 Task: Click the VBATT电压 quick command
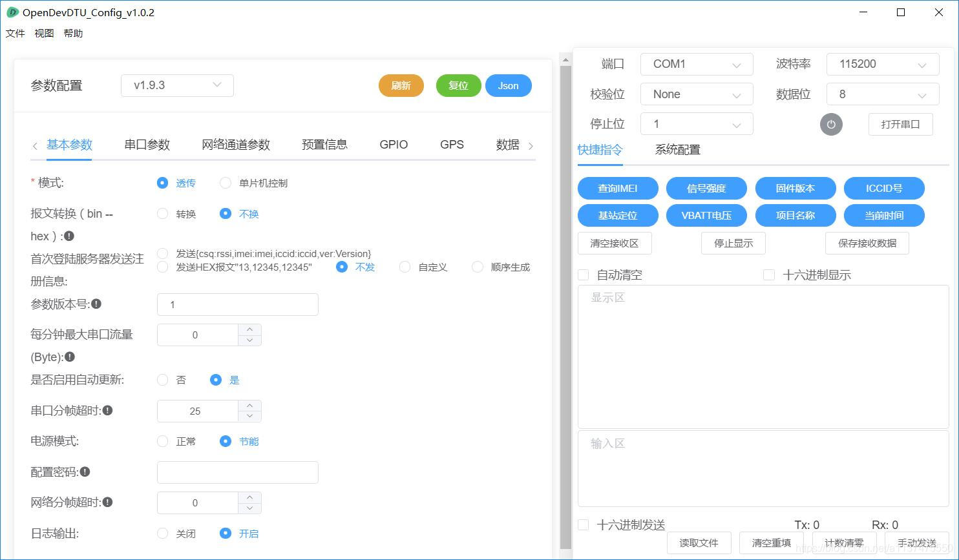[x=706, y=215]
